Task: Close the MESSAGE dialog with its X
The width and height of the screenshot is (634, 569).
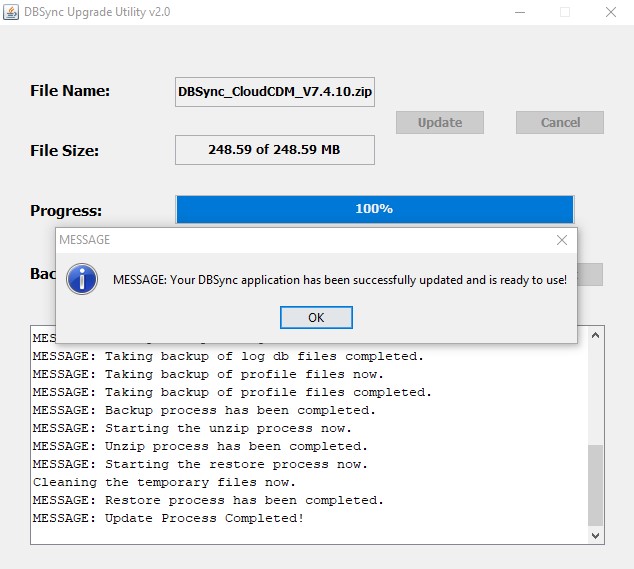Action: pos(562,240)
